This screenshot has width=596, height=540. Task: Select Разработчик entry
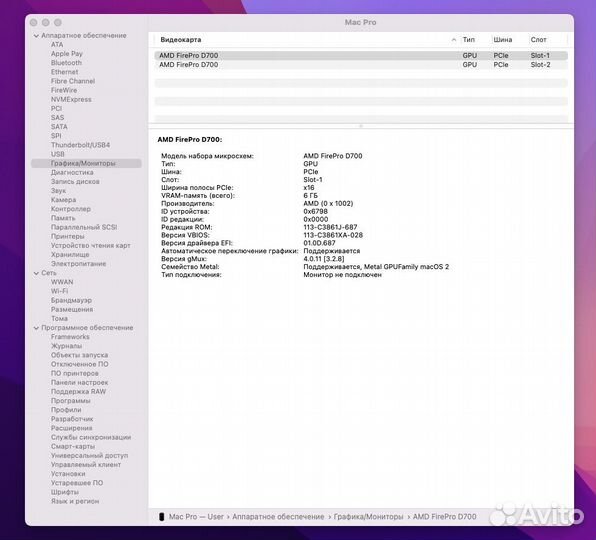72,419
